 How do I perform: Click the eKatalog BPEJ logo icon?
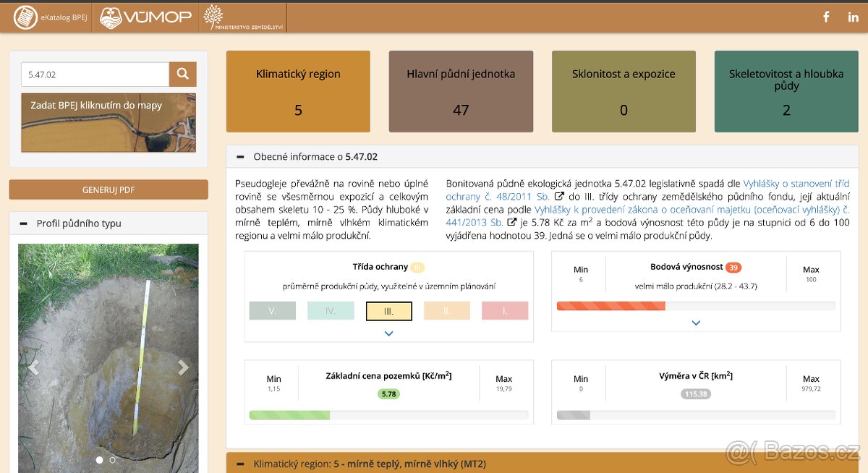tap(25, 17)
